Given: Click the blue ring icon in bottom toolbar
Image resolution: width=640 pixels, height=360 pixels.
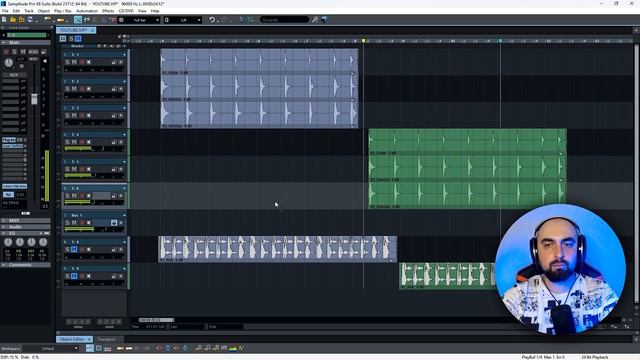Looking at the screenshot, I should click(168, 348).
